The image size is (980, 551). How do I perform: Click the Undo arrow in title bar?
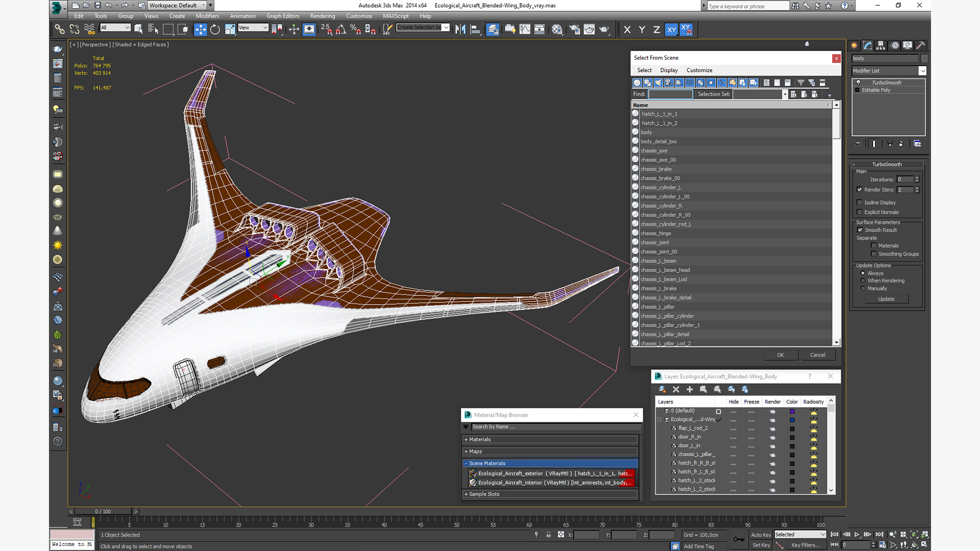108,6
